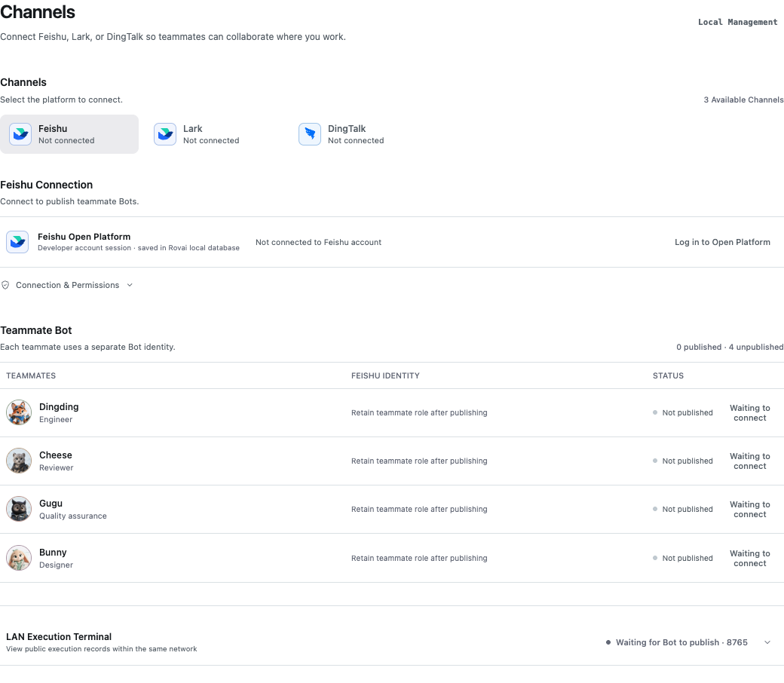Click Waiting to connect for Dingding
784x683 pixels.
click(750, 413)
